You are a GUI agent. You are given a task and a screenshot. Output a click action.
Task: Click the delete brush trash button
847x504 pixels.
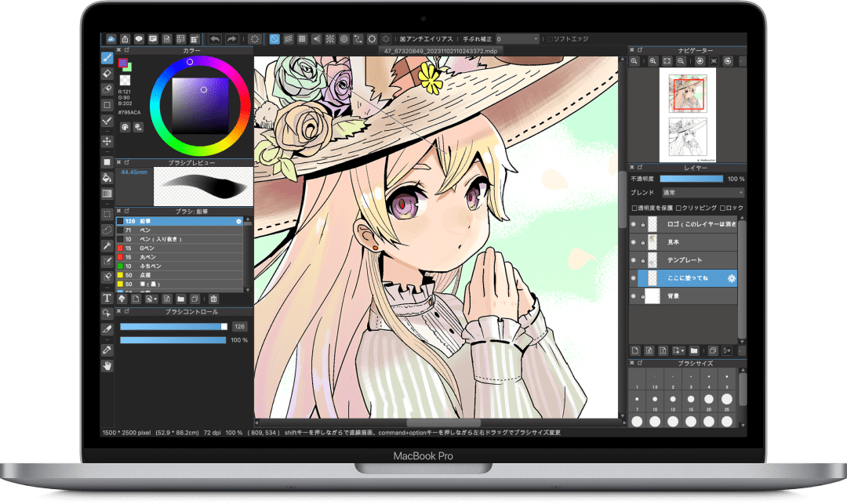213,299
